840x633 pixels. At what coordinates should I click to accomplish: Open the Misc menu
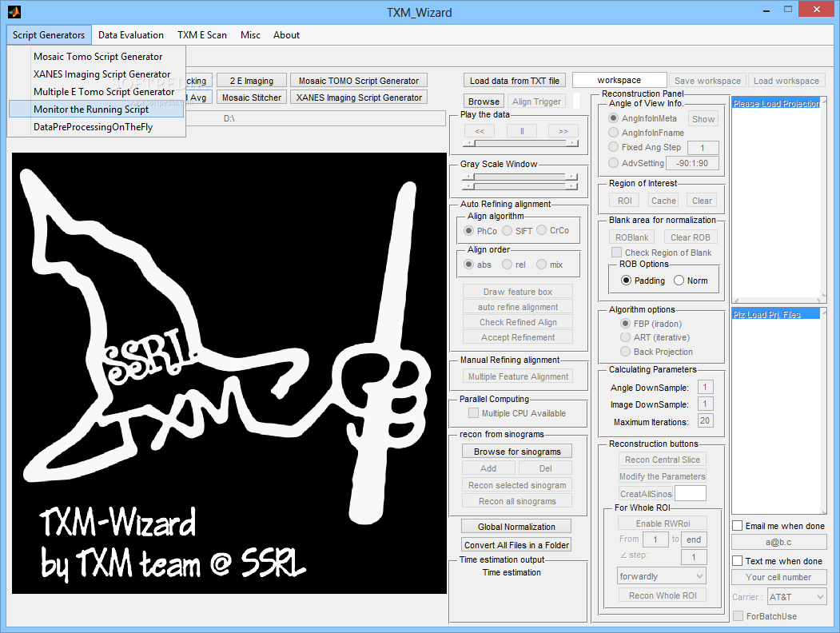(250, 35)
